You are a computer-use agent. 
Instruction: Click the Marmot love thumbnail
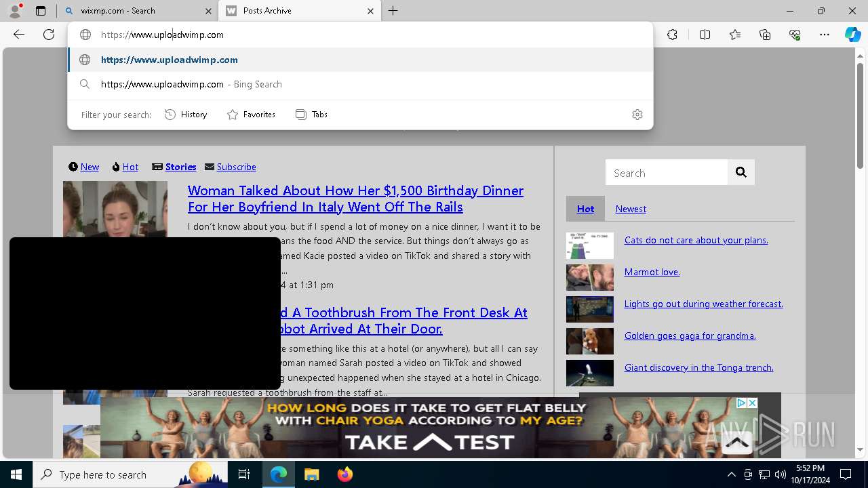pos(590,277)
